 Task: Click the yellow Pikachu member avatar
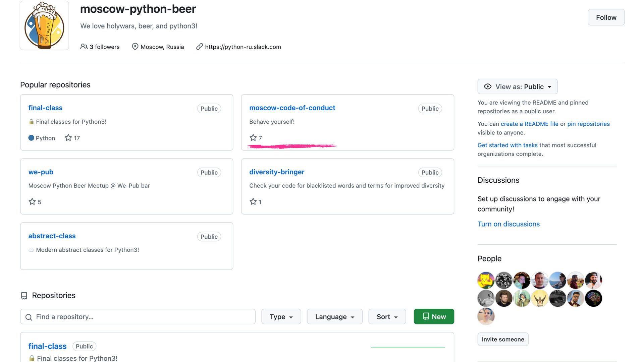click(x=486, y=280)
